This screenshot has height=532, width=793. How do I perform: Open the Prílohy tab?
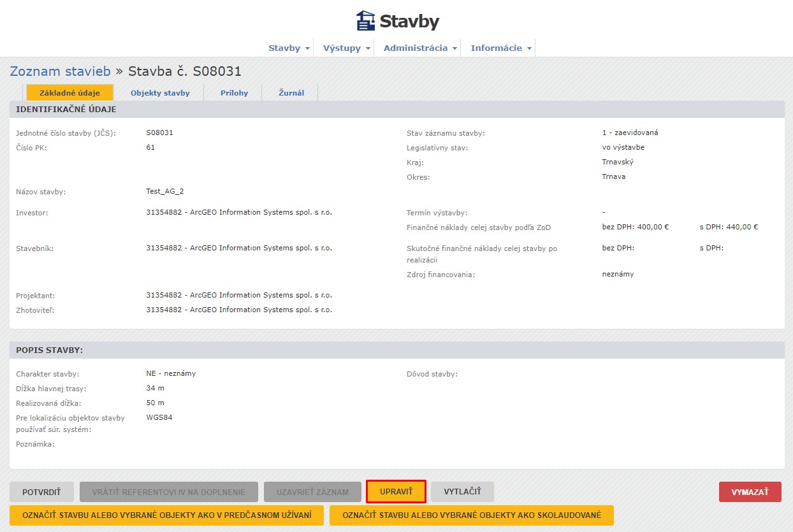point(234,93)
